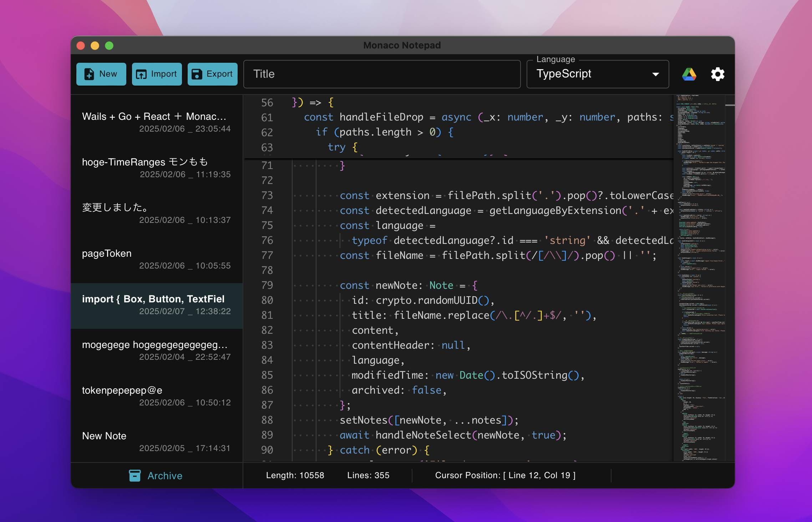Image resolution: width=812 pixels, height=522 pixels.
Task: Click the green fullscreen window button
Action: [109, 46]
